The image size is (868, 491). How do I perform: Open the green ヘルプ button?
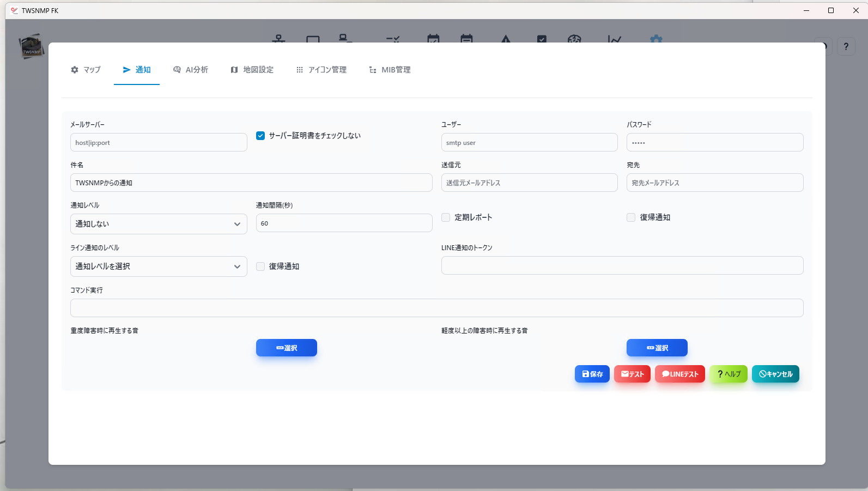729,374
